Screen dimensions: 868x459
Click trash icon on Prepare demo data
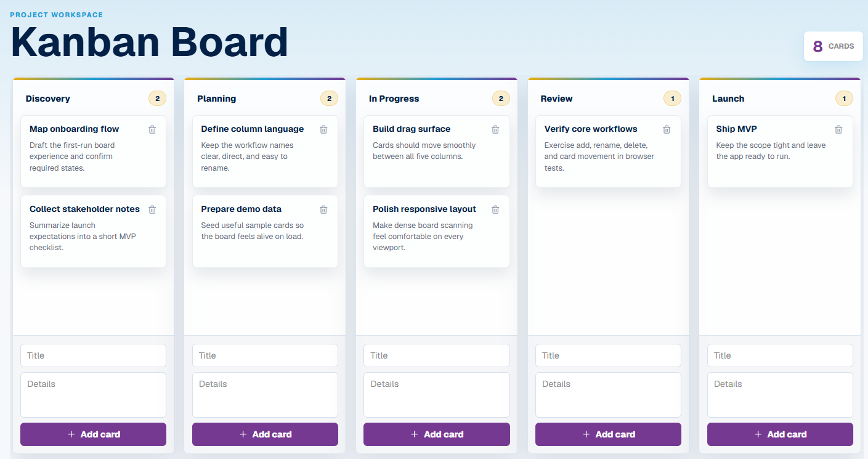click(x=323, y=209)
